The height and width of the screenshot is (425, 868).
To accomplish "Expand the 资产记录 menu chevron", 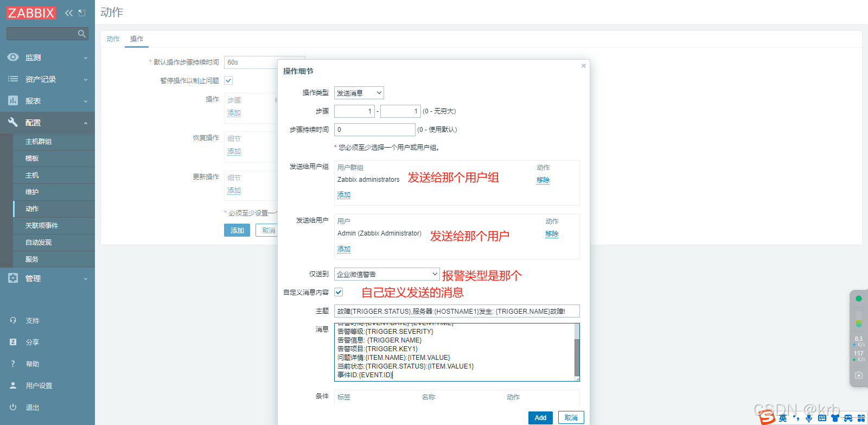I will (86, 79).
